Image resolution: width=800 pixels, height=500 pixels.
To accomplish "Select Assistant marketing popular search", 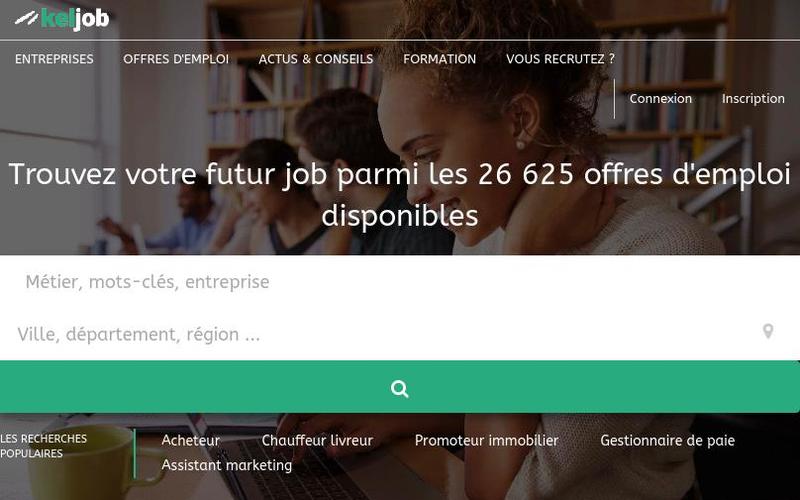I will pyautogui.click(x=227, y=465).
